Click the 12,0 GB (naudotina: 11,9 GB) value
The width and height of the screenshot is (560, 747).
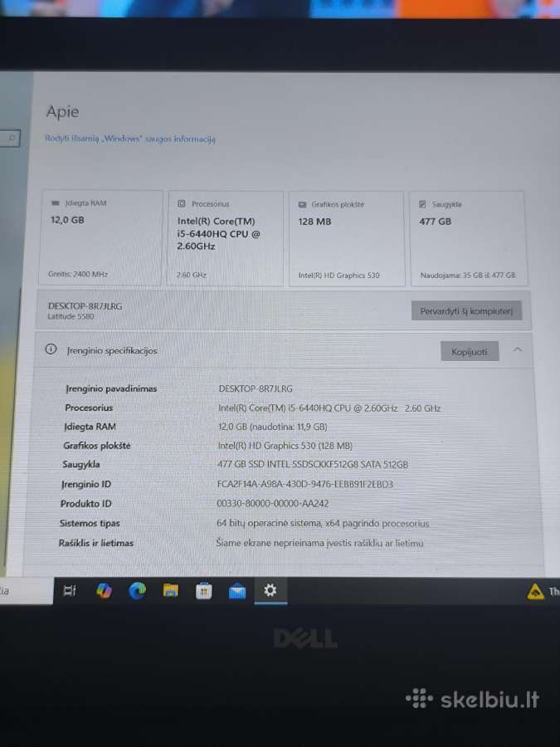click(272, 427)
